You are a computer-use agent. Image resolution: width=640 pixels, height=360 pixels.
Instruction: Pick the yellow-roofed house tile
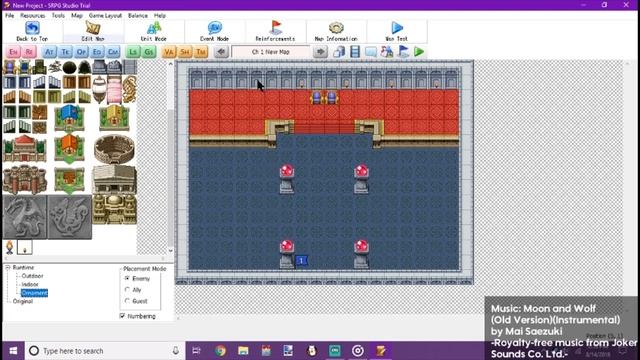(114, 118)
